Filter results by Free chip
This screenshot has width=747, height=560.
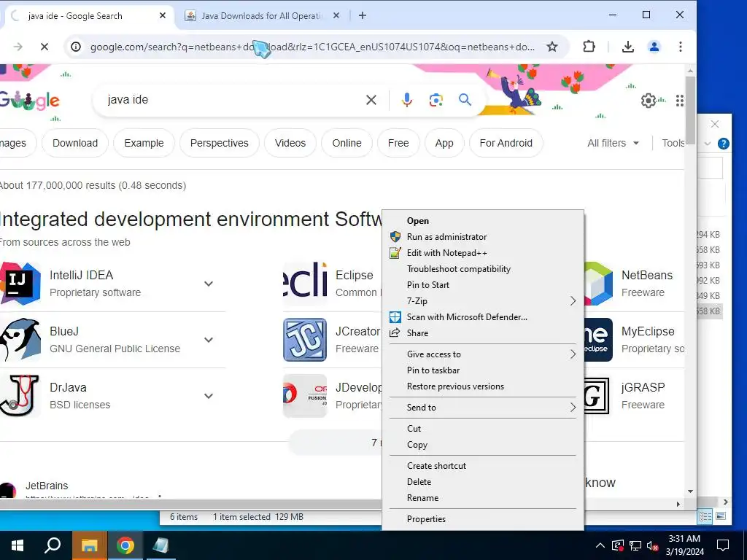click(x=398, y=143)
